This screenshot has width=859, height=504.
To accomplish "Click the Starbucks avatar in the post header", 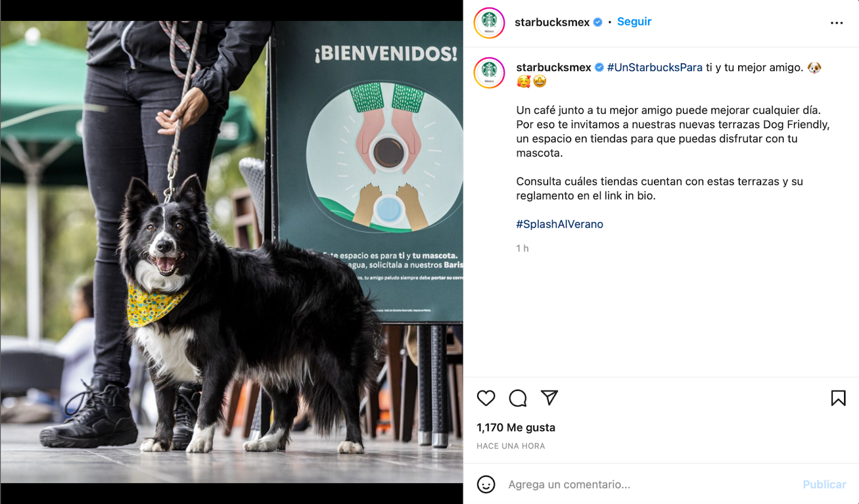I will click(x=489, y=23).
